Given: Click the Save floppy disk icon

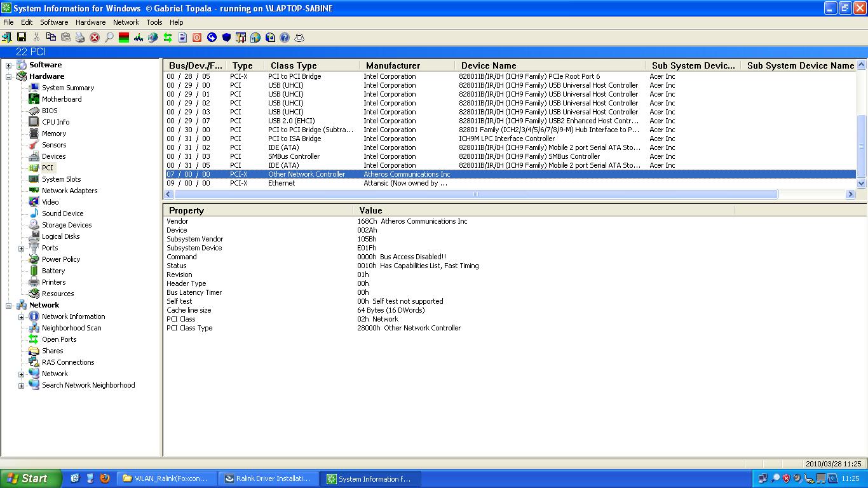Looking at the screenshot, I should 21,37.
